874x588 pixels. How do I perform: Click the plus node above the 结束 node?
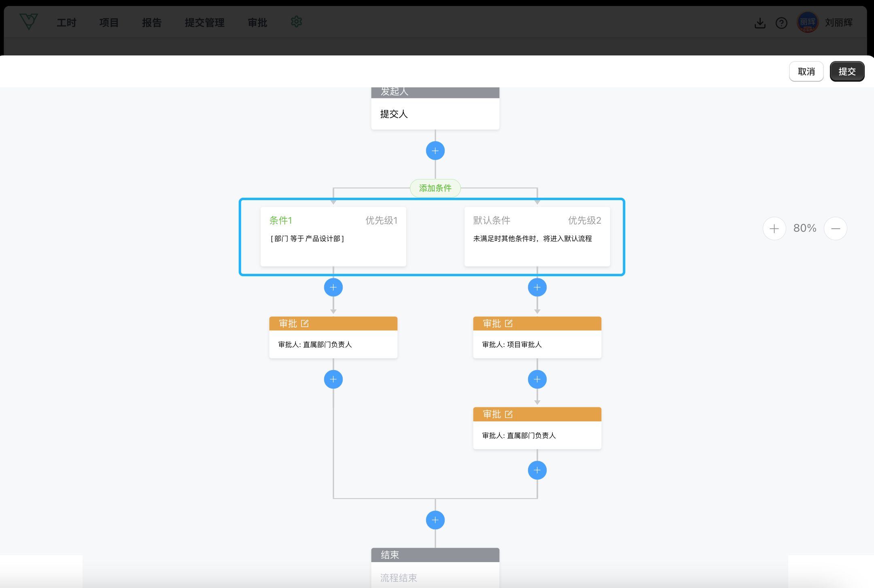(x=435, y=520)
